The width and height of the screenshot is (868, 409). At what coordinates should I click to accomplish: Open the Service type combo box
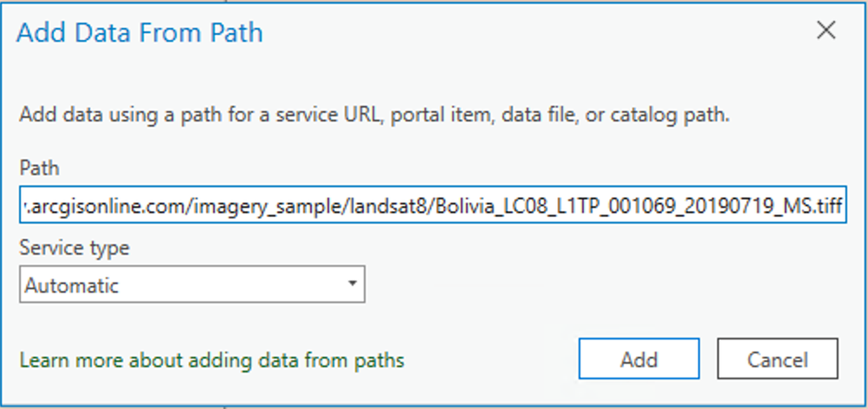tap(191, 285)
